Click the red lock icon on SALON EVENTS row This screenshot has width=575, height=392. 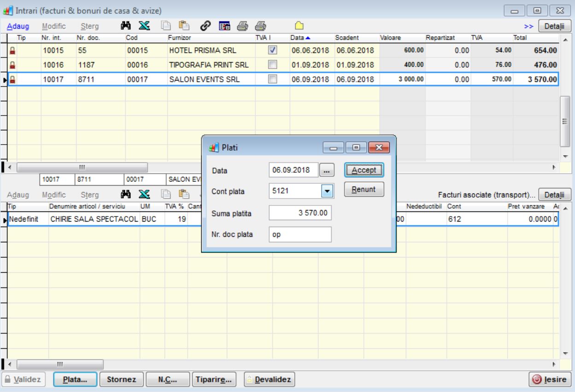click(x=12, y=79)
